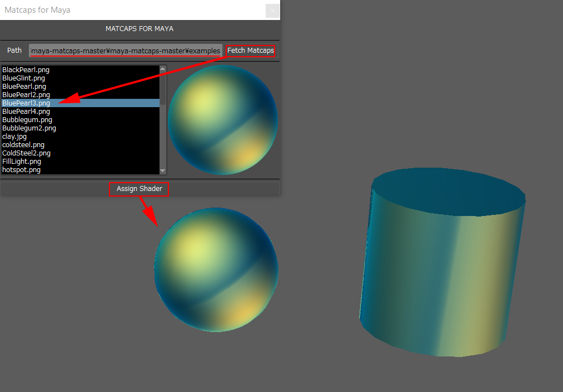Viewport: 563px width, 392px height.
Task: Click the Fetch Matcaps button
Action: tap(250, 51)
